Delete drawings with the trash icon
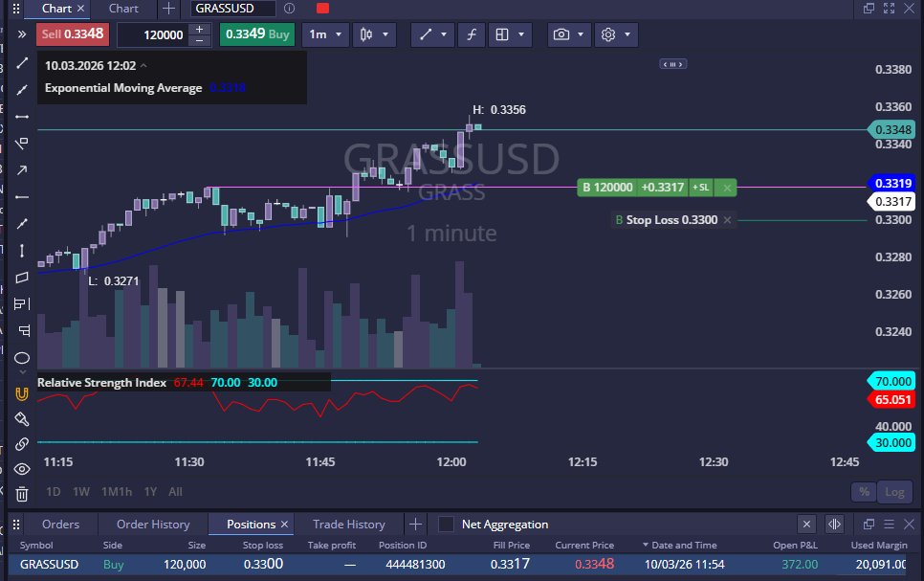The width and height of the screenshot is (924, 581). tap(22, 494)
